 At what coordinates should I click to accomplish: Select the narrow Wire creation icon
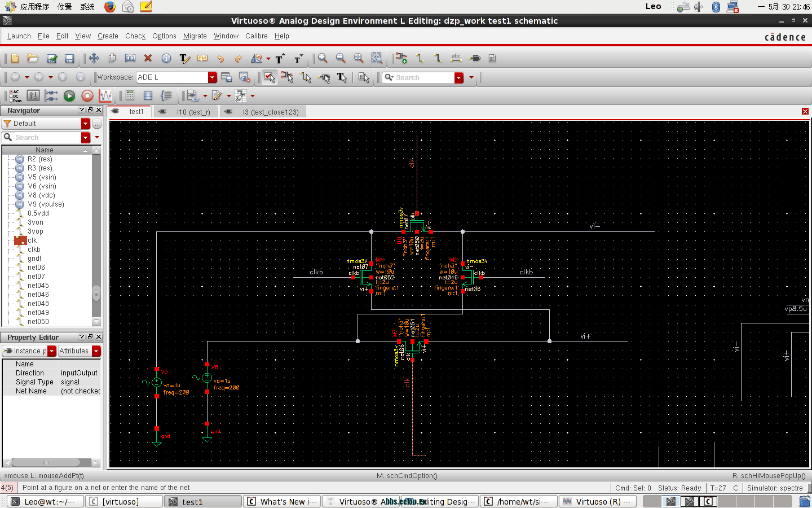point(420,58)
